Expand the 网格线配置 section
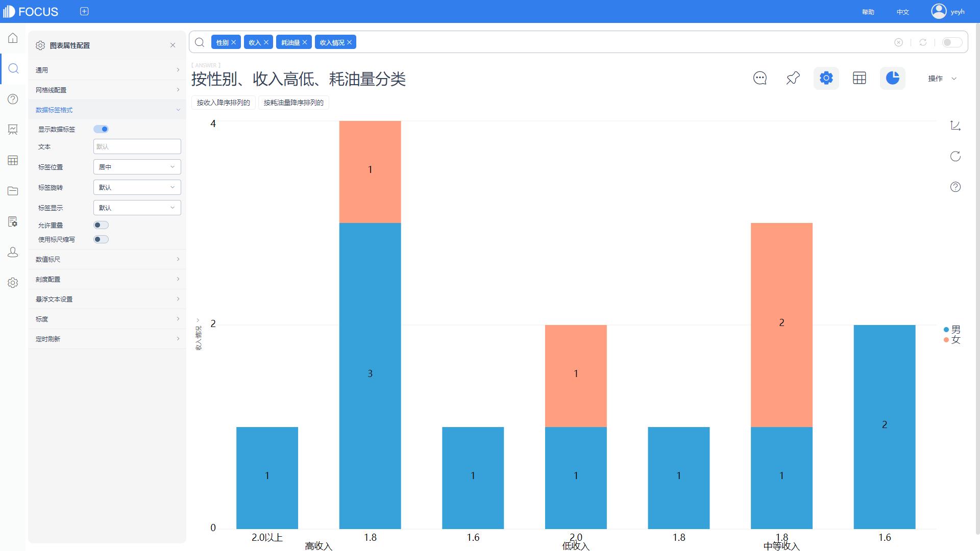The image size is (980, 551). point(107,90)
